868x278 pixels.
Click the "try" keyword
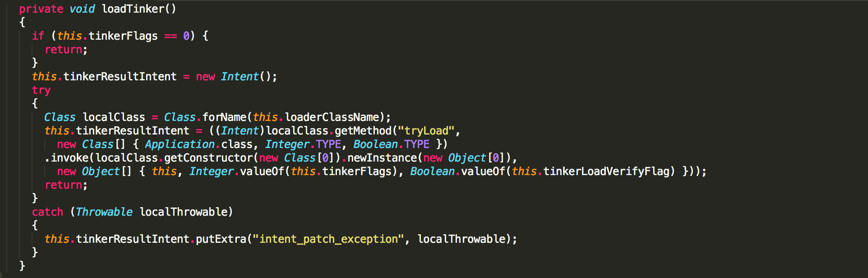(41, 91)
